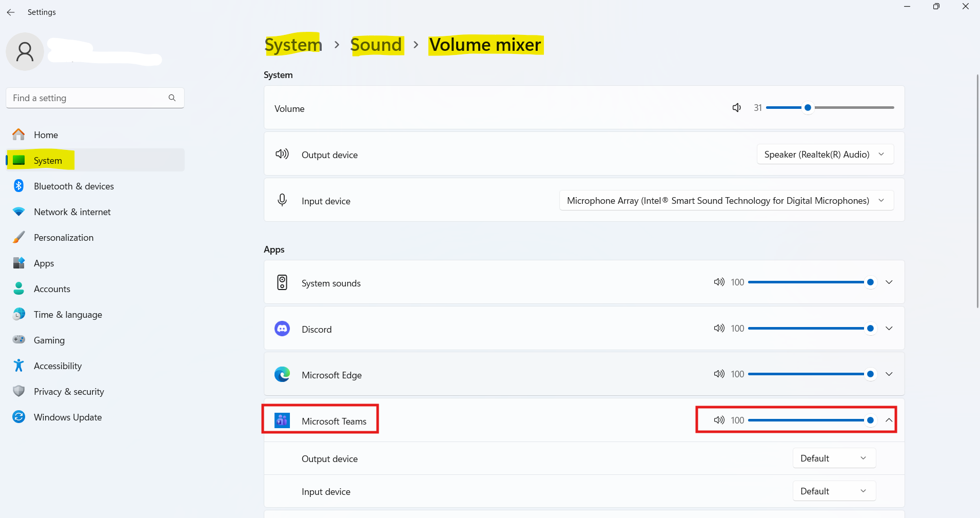980x518 pixels.
Task: Click the Microsoft Edge app icon
Action: [x=282, y=374]
